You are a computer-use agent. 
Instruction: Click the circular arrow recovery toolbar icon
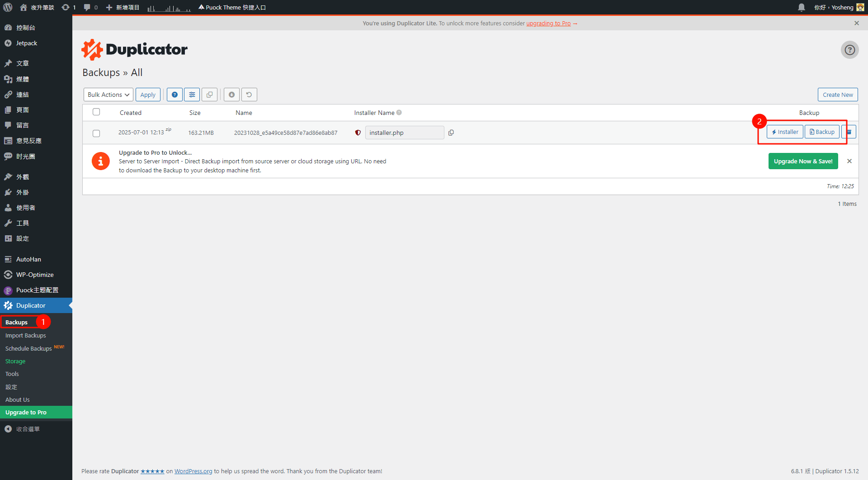pos(249,95)
